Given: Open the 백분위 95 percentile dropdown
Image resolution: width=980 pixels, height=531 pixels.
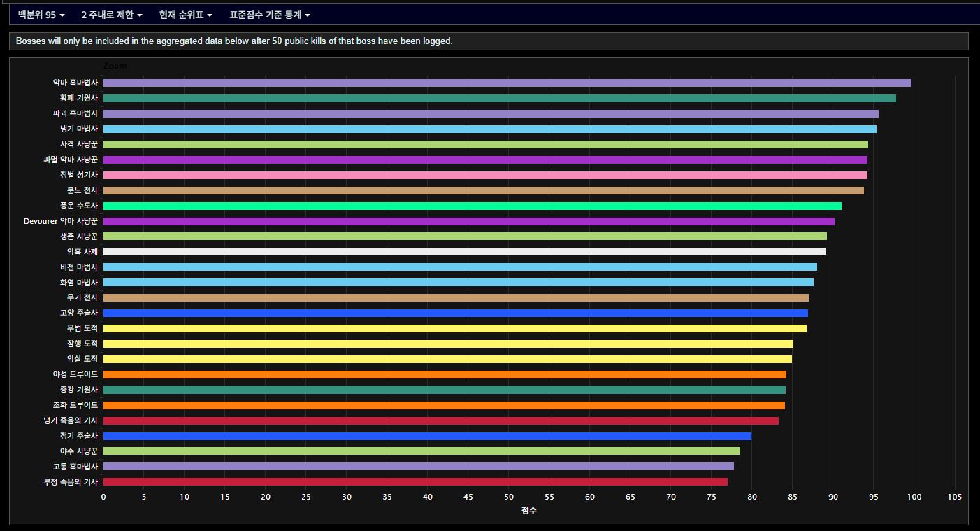Looking at the screenshot, I should [41, 15].
